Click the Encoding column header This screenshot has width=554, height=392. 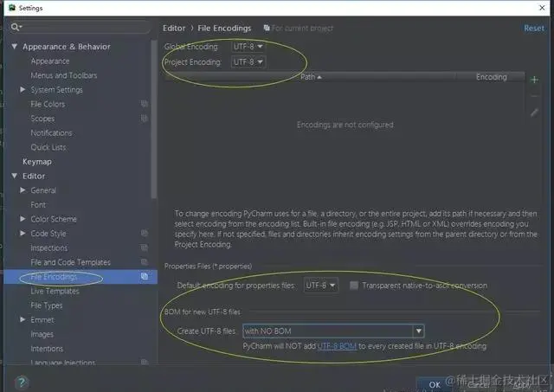(x=491, y=77)
